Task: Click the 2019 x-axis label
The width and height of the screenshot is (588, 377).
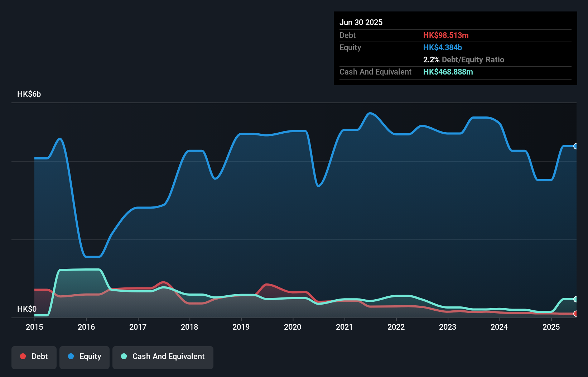Action: [241, 327]
